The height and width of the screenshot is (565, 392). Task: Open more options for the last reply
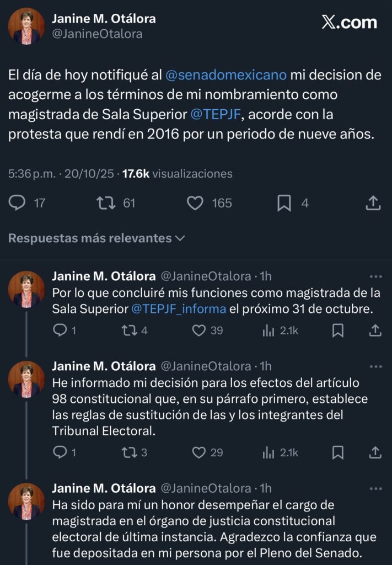[375, 489]
